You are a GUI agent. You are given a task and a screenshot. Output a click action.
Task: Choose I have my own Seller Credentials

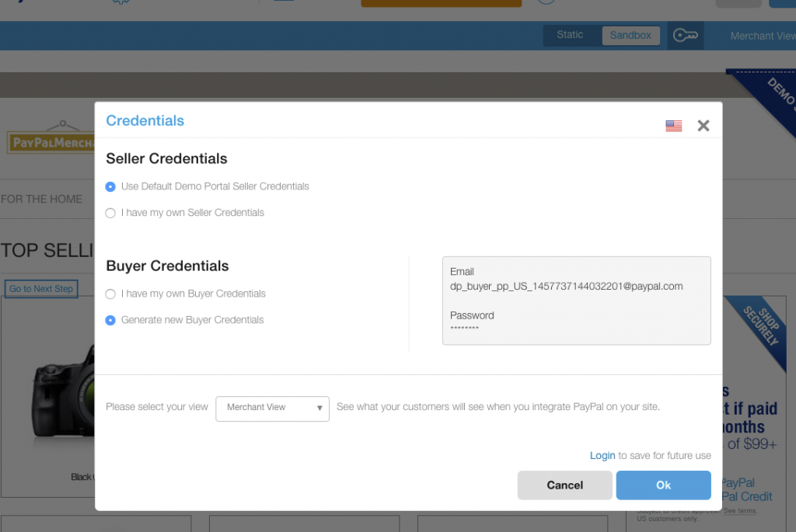[110, 213]
